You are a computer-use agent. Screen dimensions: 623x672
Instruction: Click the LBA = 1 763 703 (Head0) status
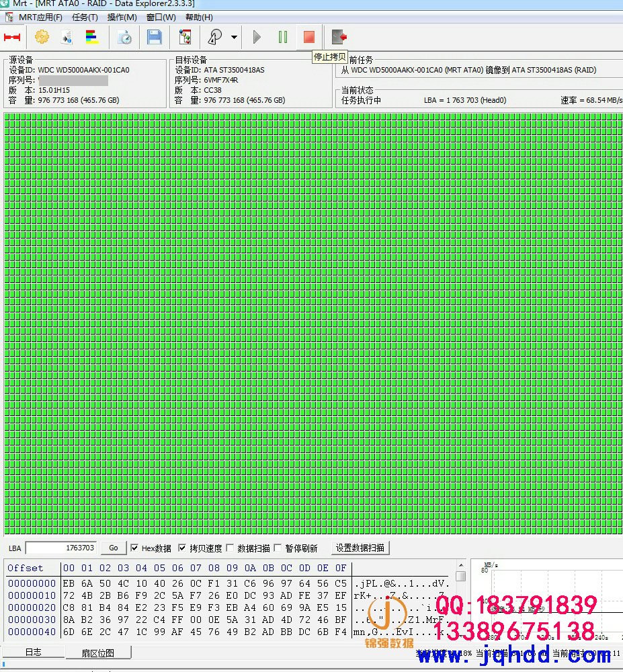(465, 100)
